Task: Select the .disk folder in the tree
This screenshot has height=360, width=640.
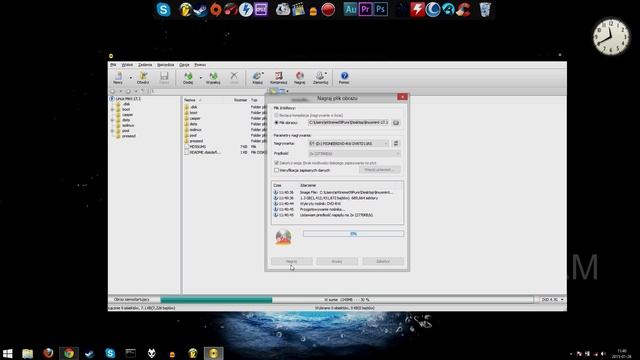Action: 126,104
